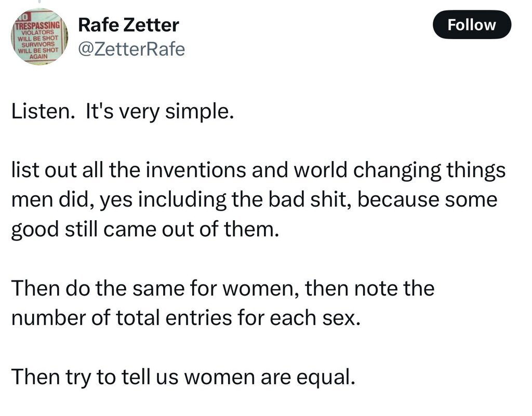This screenshot has width=532, height=416.
Task: Click the red TRESPASSING header inside the avatar
Action: 37,24
